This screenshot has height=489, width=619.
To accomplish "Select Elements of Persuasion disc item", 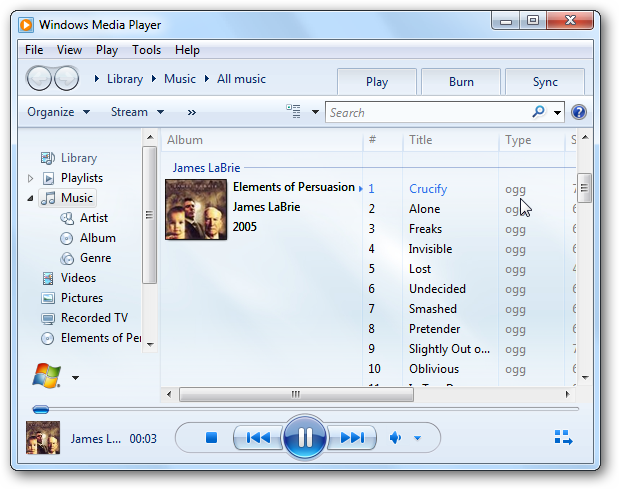I will pos(91,338).
